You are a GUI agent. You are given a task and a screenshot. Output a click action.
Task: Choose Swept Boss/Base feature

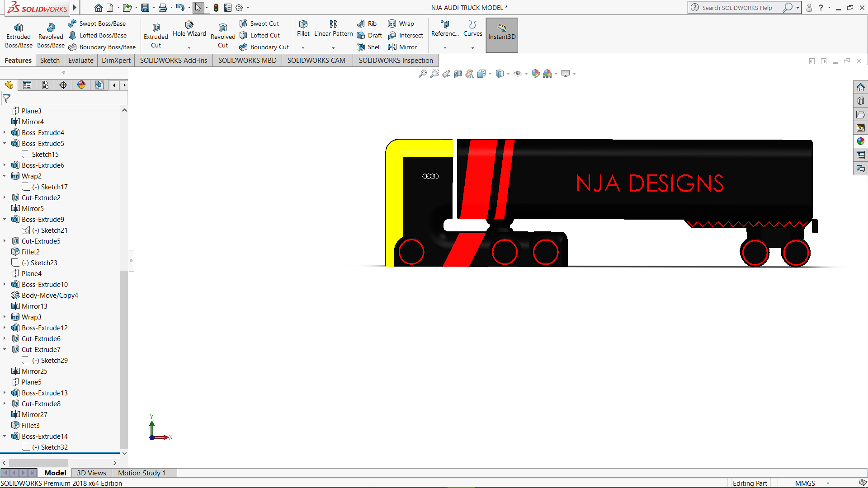pyautogui.click(x=97, y=23)
